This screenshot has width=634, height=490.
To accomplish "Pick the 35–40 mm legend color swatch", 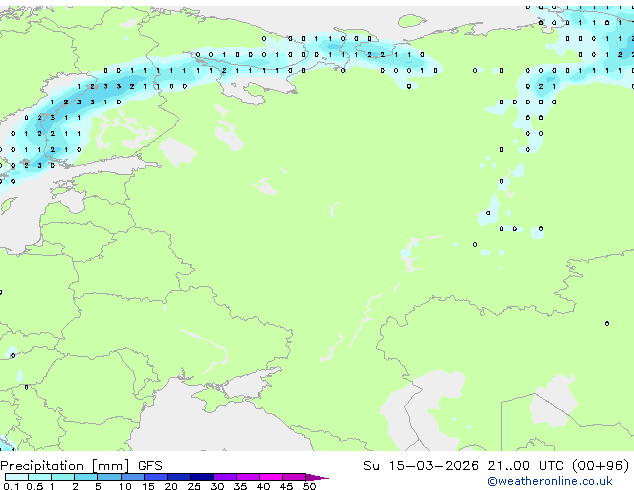I will pos(247,477).
